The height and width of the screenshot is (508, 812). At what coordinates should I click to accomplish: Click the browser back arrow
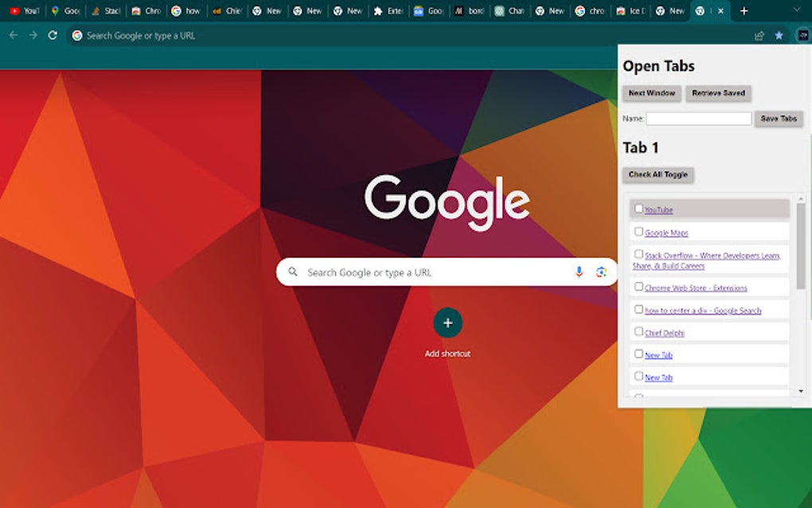[13, 35]
